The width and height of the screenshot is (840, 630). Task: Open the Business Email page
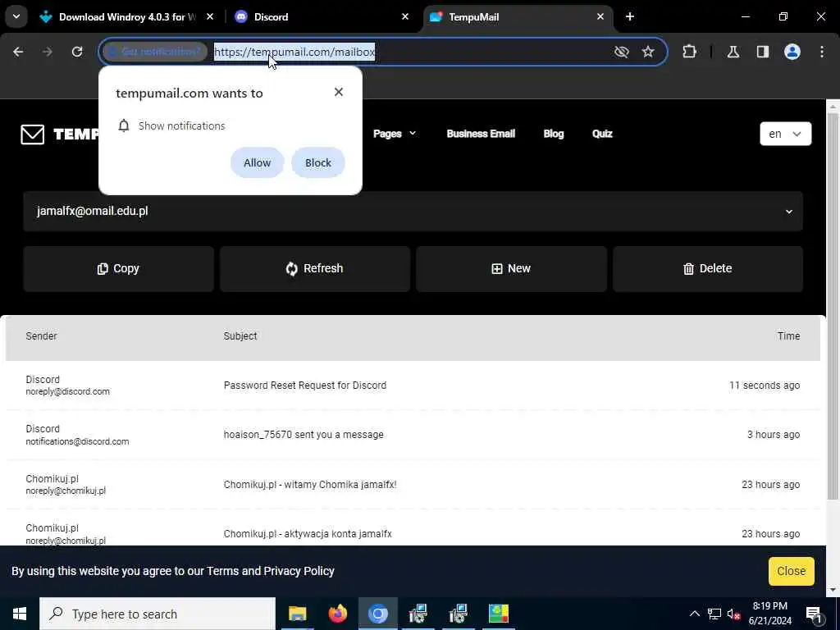(x=481, y=134)
